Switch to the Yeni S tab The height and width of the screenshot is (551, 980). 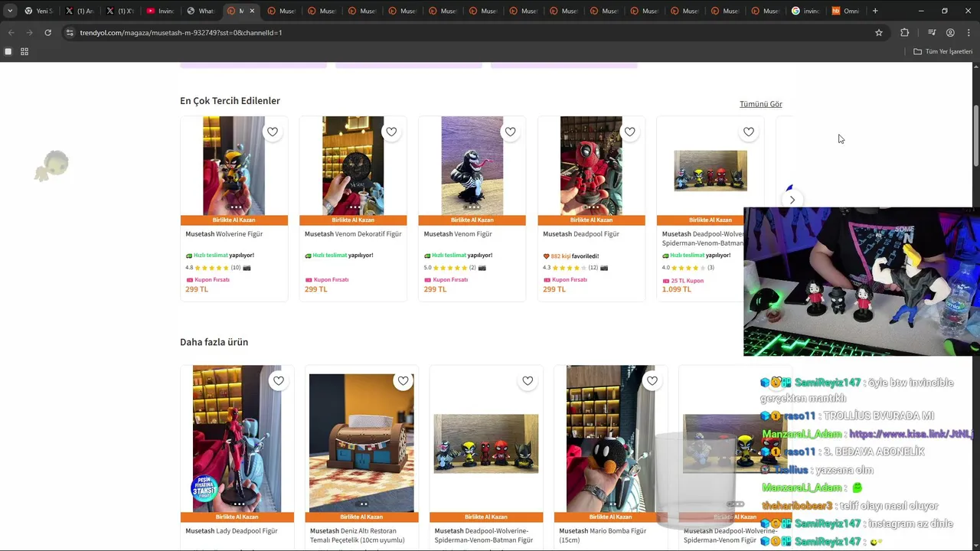38,11
